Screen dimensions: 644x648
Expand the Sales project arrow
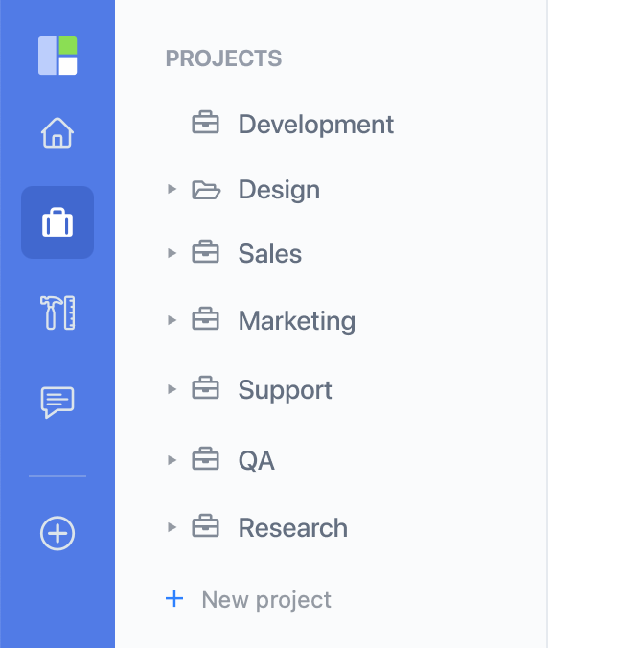172,253
